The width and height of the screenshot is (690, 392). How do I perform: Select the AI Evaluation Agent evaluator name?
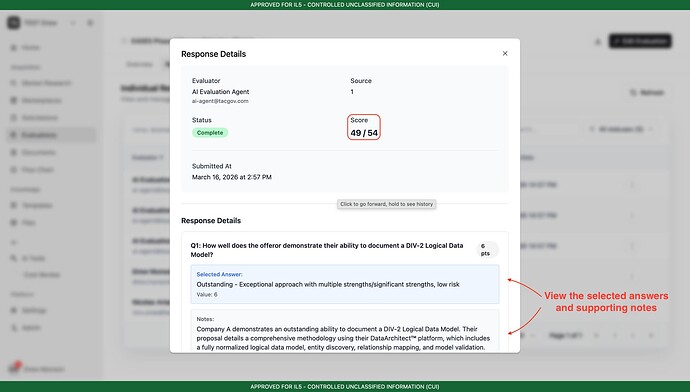(x=220, y=92)
